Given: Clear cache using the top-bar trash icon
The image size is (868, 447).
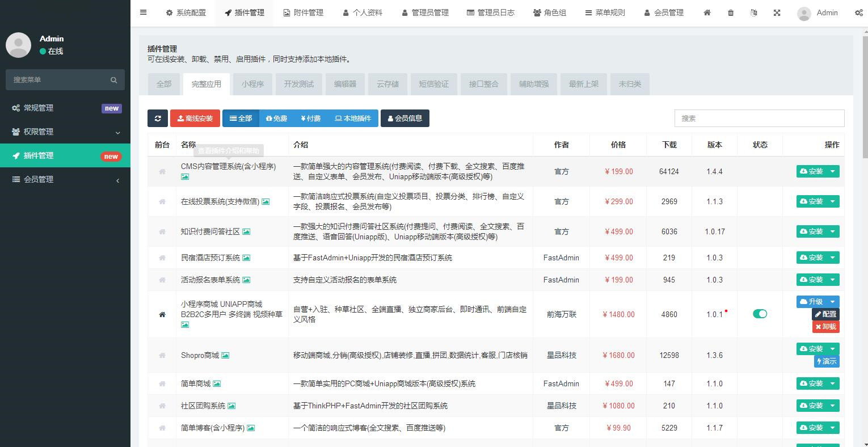Looking at the screenshot, I should tap(731, 12).
